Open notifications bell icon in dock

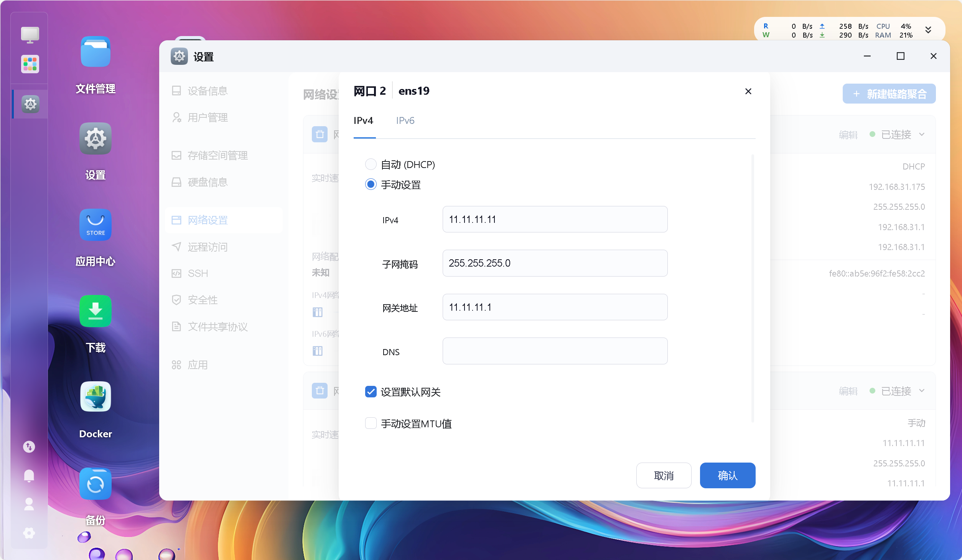(x=29, y=476)
